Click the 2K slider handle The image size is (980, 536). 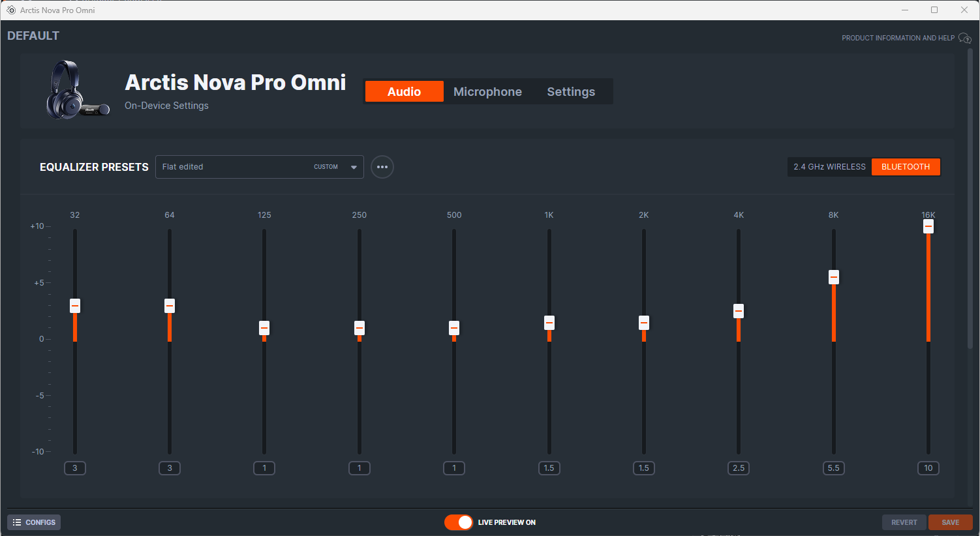click(644, 323)
